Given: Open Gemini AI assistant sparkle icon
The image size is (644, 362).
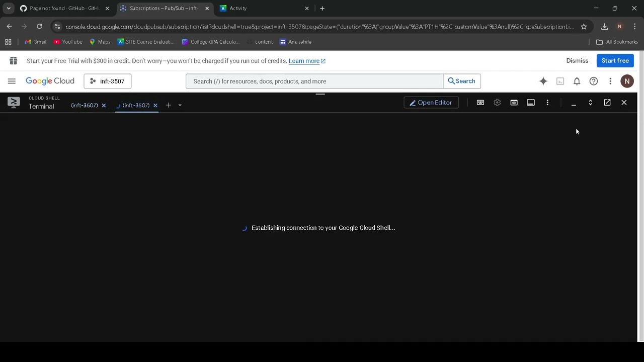Looking at the screenshot, I should click(543, 81).
